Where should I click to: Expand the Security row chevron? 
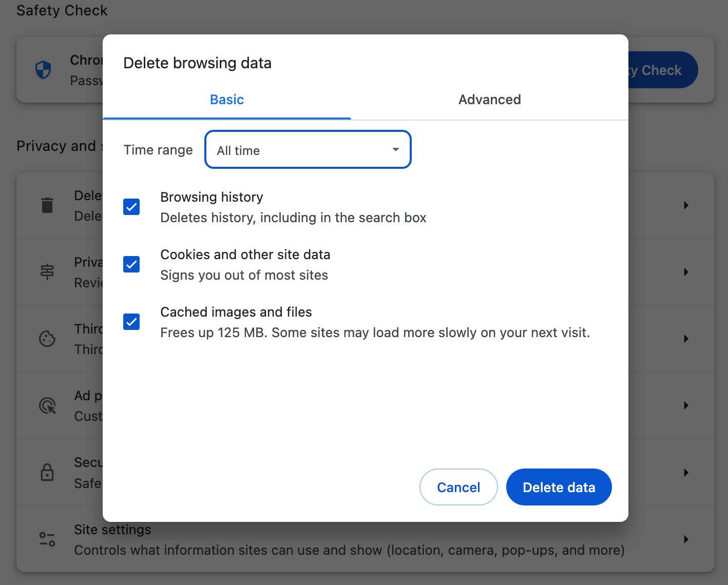pyautogui.click(x=686, y=472)
